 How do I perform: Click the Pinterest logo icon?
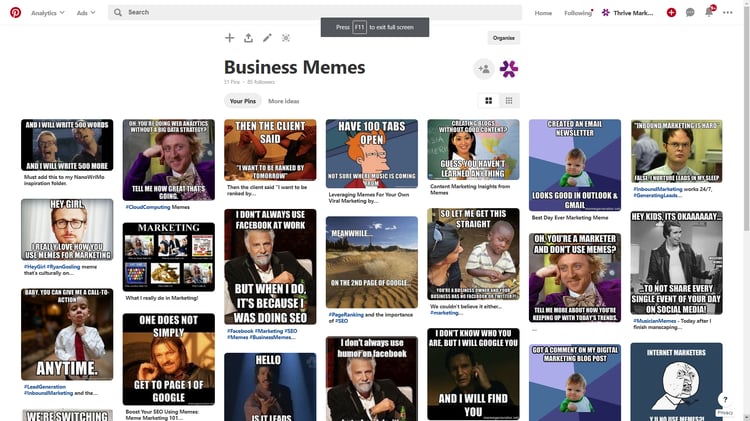click(x=15, y=12)
